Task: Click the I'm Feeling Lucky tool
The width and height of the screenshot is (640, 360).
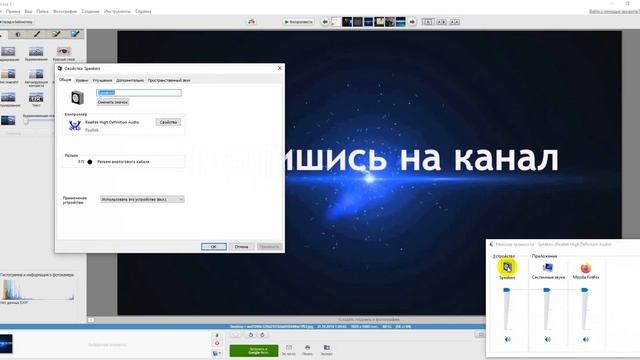Action: [8, 74]
